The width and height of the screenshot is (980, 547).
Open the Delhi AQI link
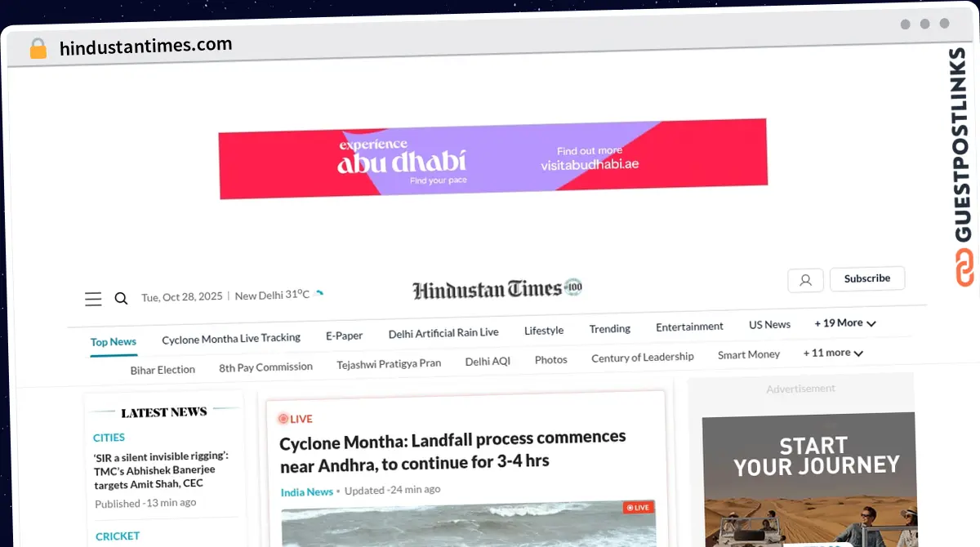[x=488, y=361]
